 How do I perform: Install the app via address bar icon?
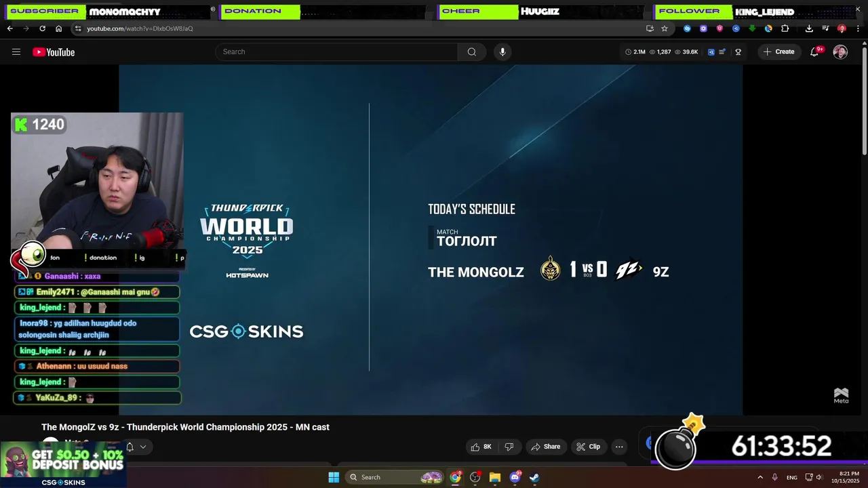pos(650,28)
